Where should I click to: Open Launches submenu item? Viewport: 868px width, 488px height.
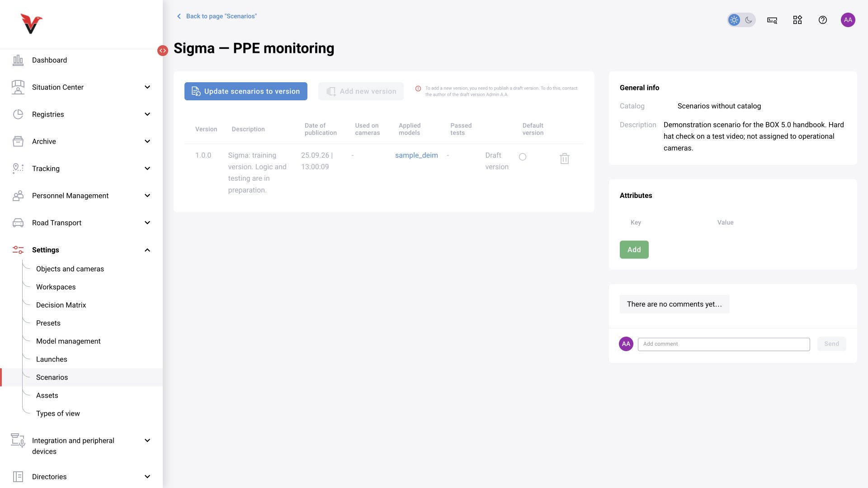(x=52, y=359)
